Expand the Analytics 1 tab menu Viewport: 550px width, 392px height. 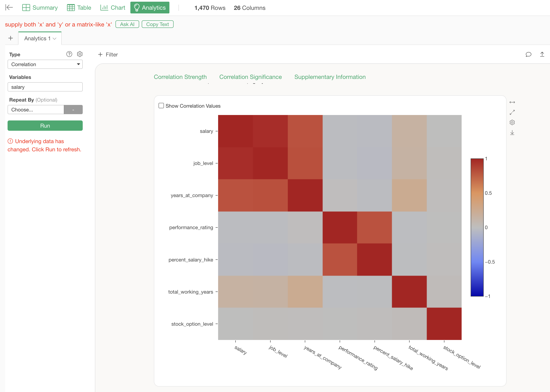55,39
